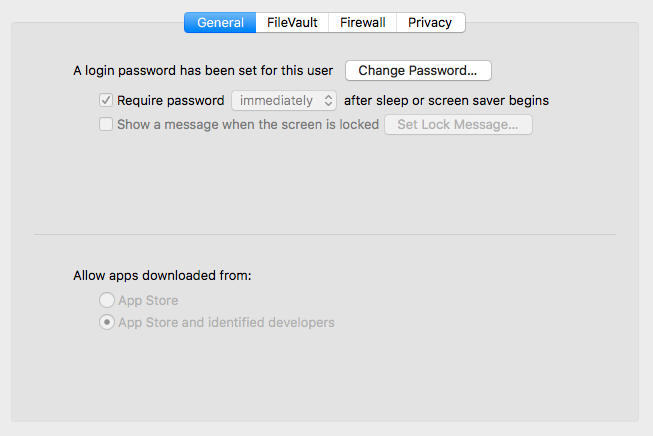The width and height of the screenshot is (653, 436).
Task: Open the Privacy tab
Action: point(430,22)
